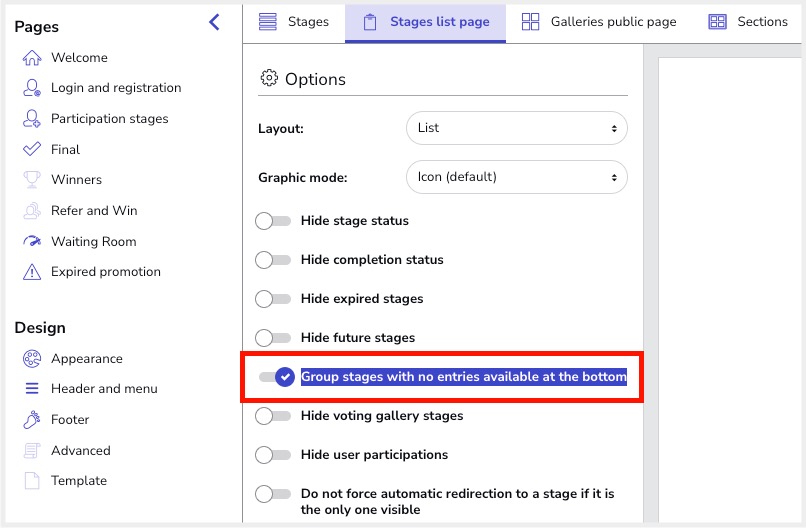Select Winners in the Pages list
This screenshot has height=528, width=806.
click(76, 180)
